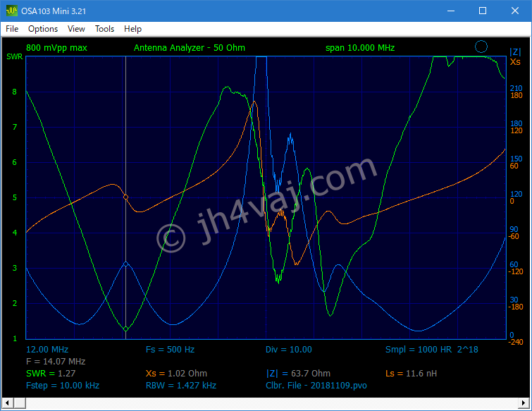Image resolution: width=532 pixels, height=411 pixels.
Task: Click the 'span 10.000 MHz' label
Action: click(x=360, y=48)
